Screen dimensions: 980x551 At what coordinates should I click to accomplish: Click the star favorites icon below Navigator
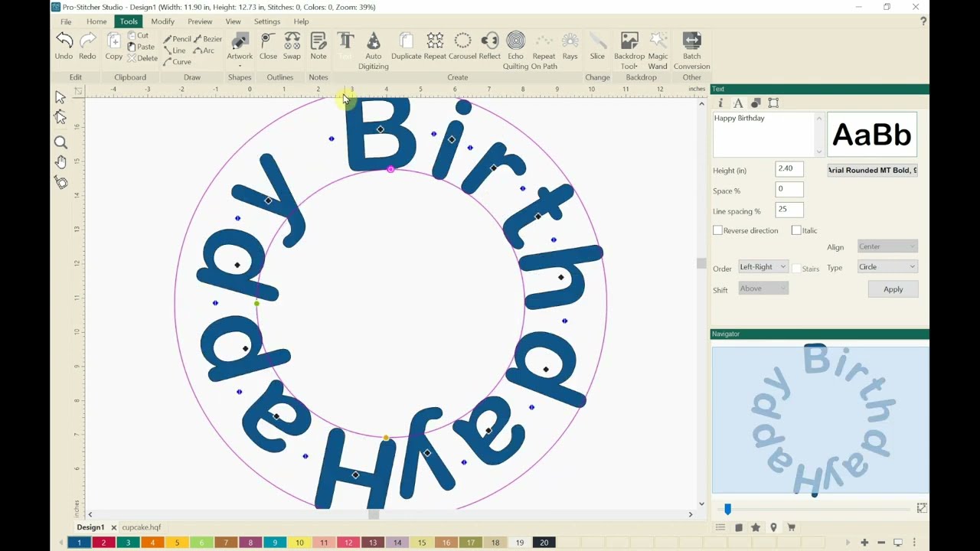tap(756, 527)
